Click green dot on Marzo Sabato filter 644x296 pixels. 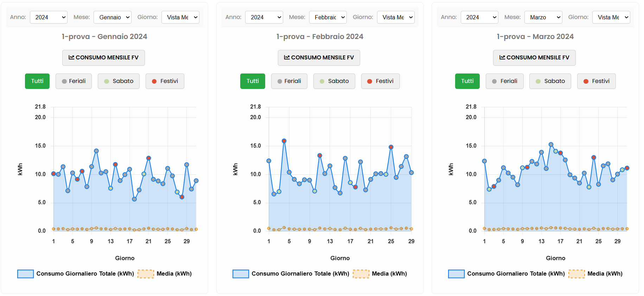(x=538, y=81)
